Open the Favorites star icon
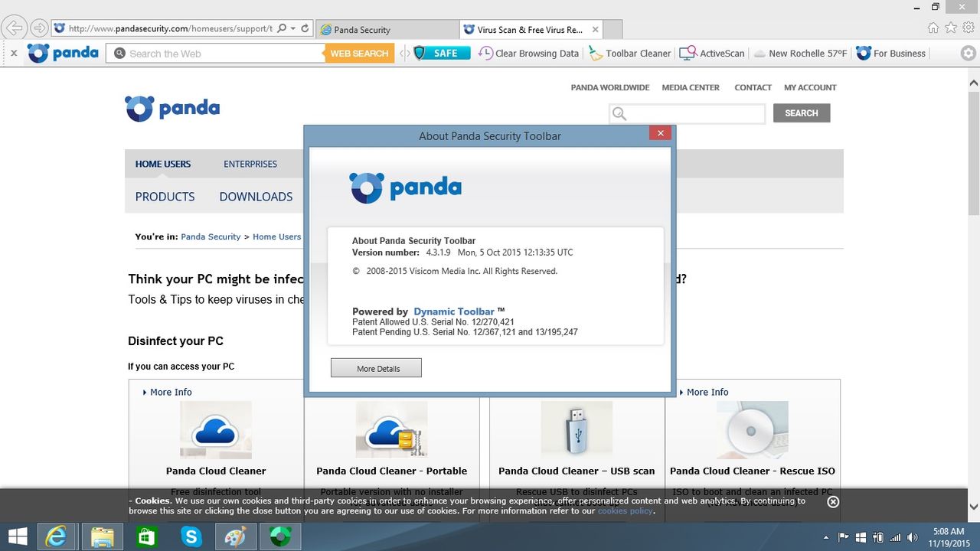Image resolution: width=980 pixels, height=551 pixels. pyautogui.click(x=951, y=28)
